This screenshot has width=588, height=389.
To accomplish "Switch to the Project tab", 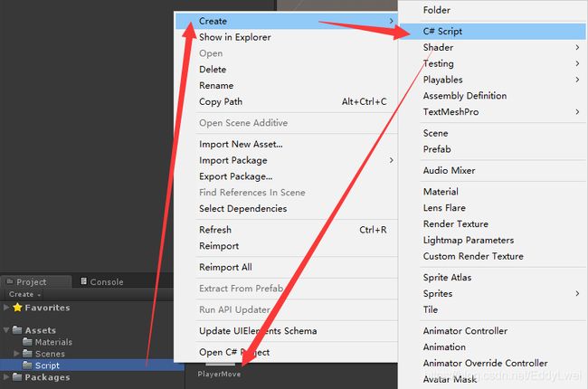I will point(36,281).
